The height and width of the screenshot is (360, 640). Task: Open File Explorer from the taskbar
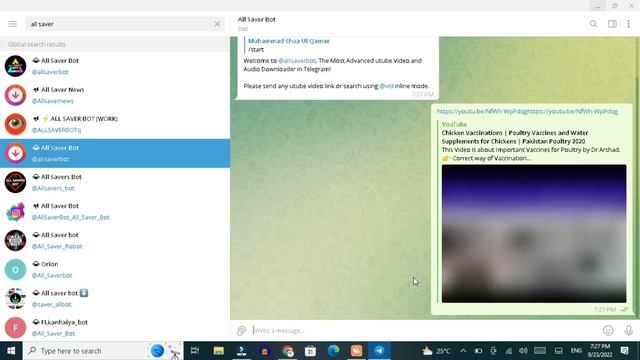click(x=218, y=351)
